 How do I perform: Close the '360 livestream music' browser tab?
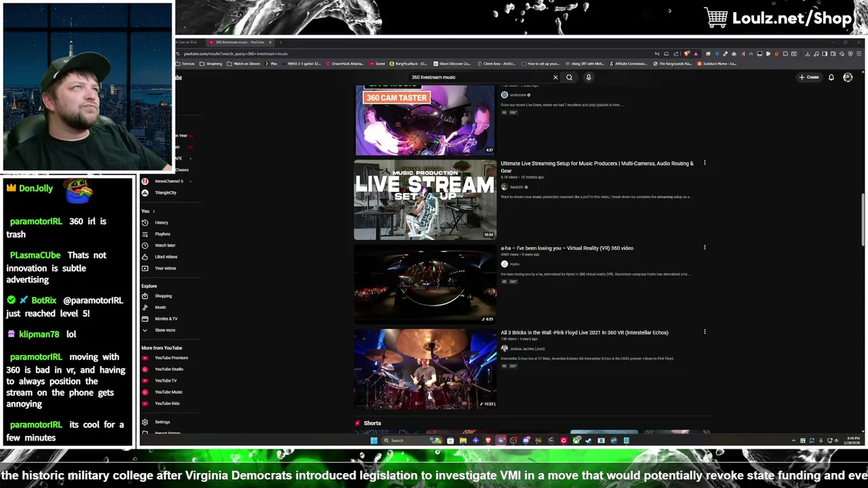(x=270, y=42)
